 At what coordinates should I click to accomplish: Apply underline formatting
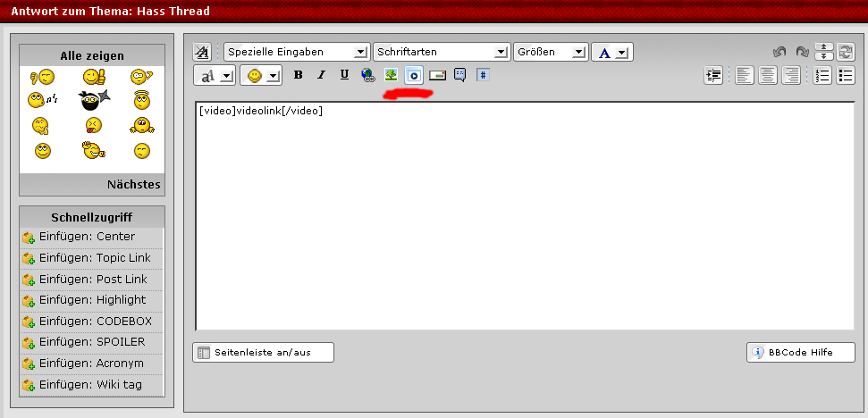(x=344, y=75)
